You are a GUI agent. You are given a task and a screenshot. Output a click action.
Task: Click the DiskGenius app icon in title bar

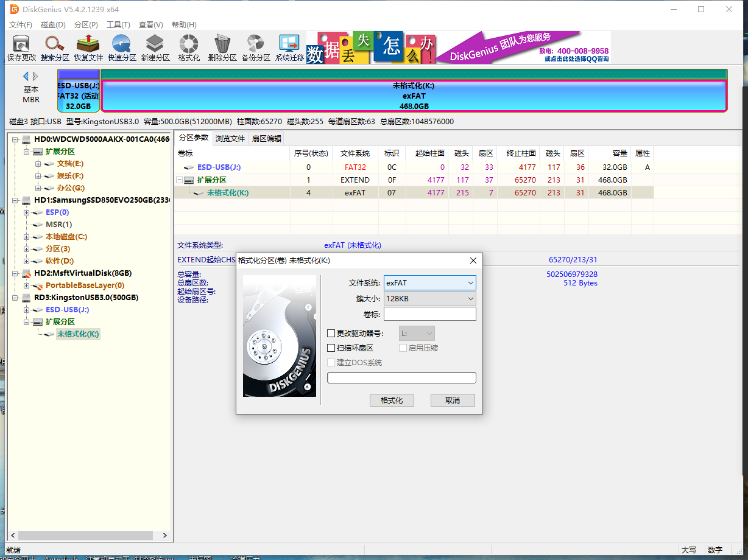click(x=15, y=9)
